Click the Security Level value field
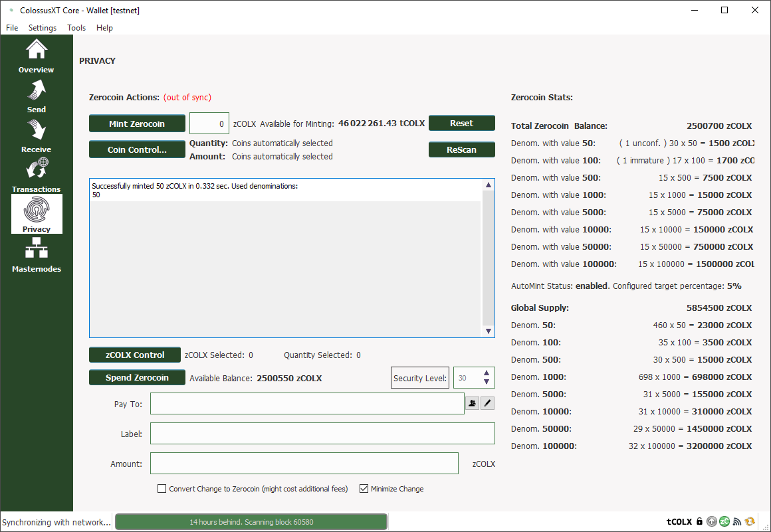Image resolution: width=771 pixels, height=532 pixels. pos(467,378)
